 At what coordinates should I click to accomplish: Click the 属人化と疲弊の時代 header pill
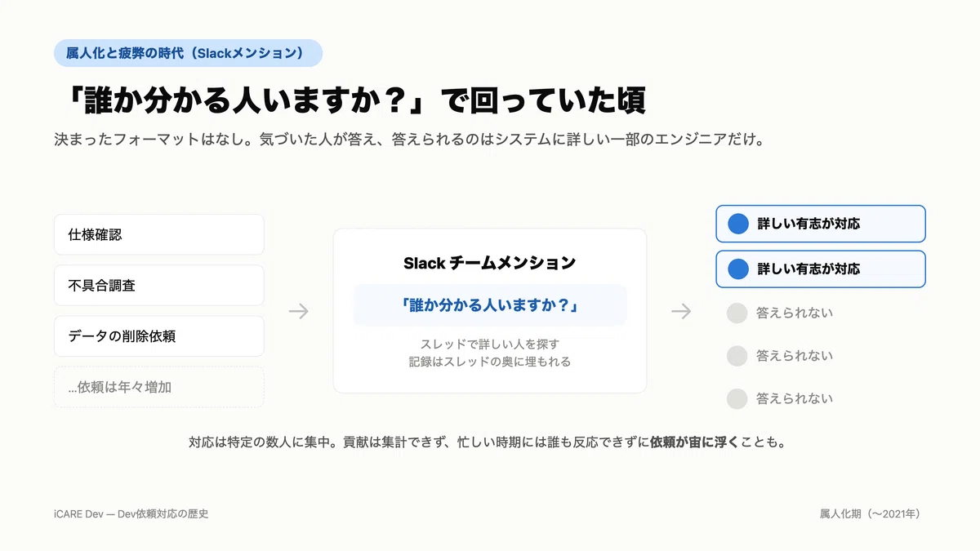pos(188,53)
